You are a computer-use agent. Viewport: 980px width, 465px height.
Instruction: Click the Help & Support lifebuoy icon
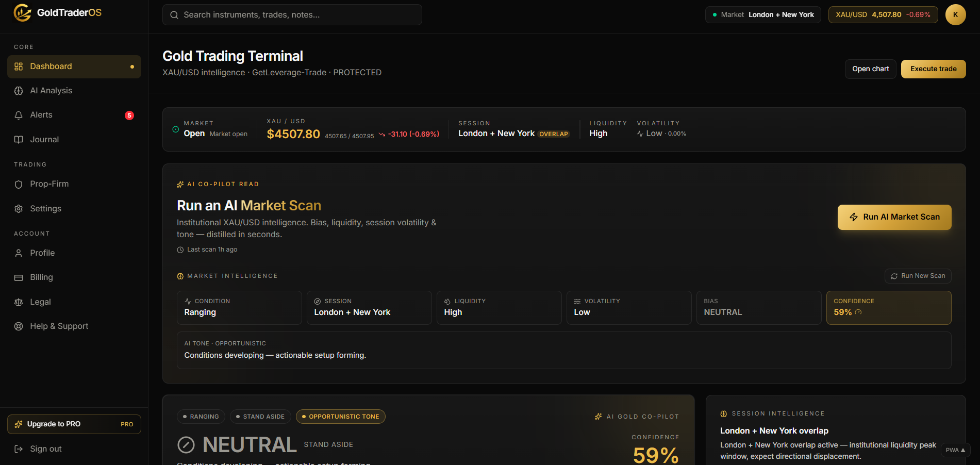coord(19,326)
